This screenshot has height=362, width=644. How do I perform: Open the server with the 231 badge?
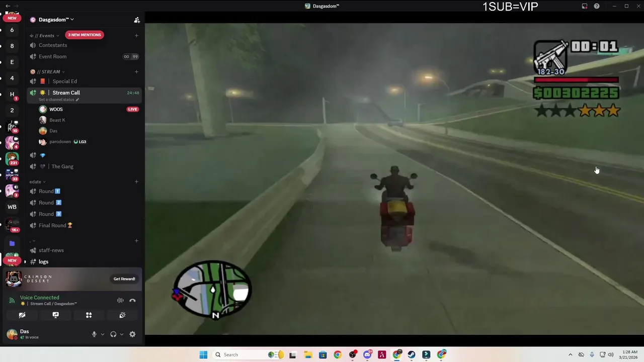point(12,158)
